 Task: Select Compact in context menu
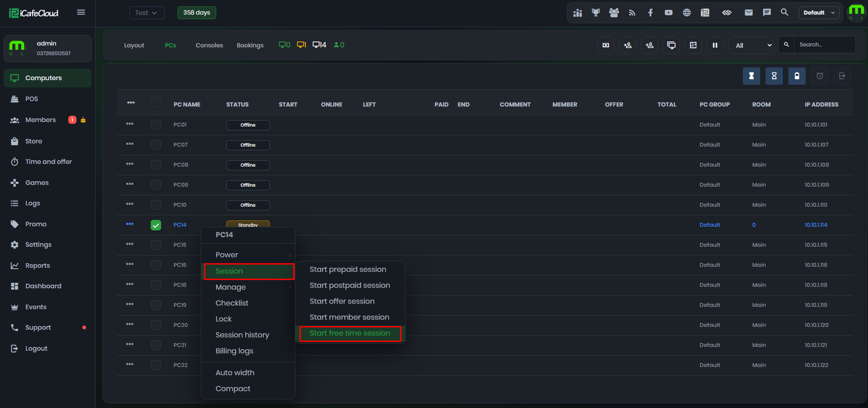pos(248,389)
